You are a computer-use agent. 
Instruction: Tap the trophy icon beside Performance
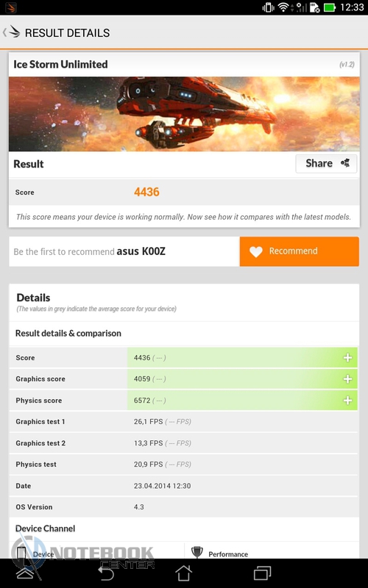point(197,552)
